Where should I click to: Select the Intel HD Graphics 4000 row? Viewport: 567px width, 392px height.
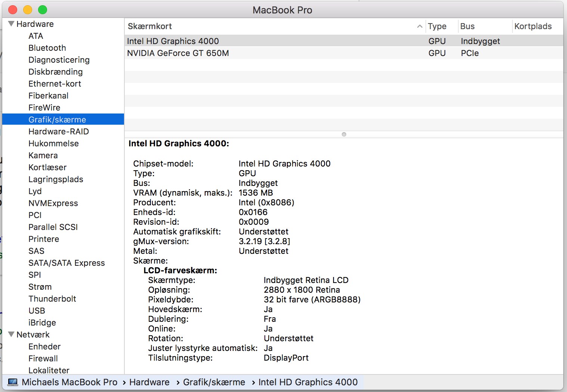tap(344, 41)
